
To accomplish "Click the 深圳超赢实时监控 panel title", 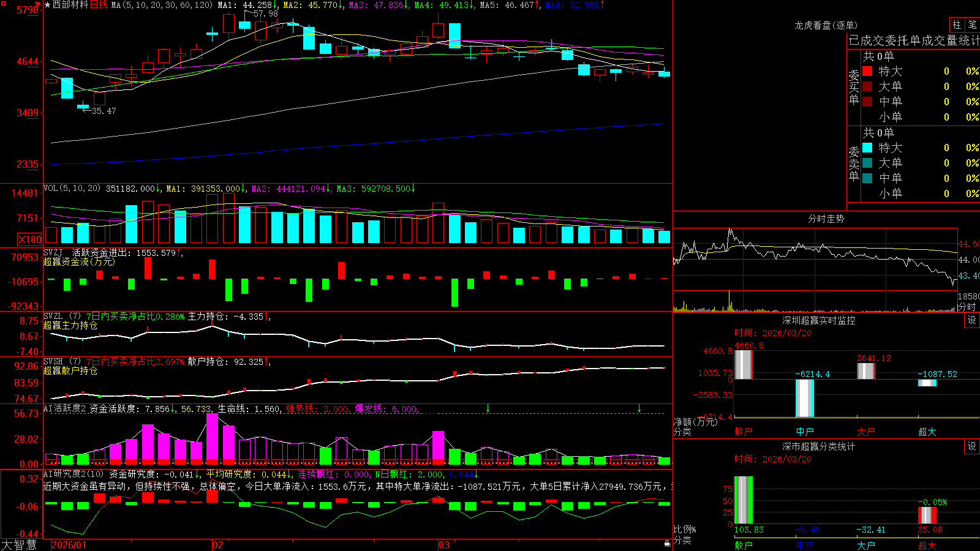I will (x=818, y=320).
